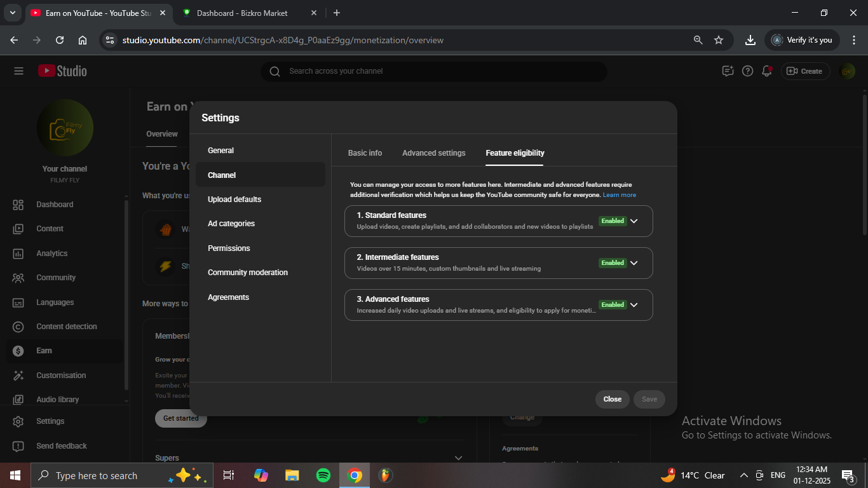Expand the Intermediate features section
The image size is (868, 488).
634,263
